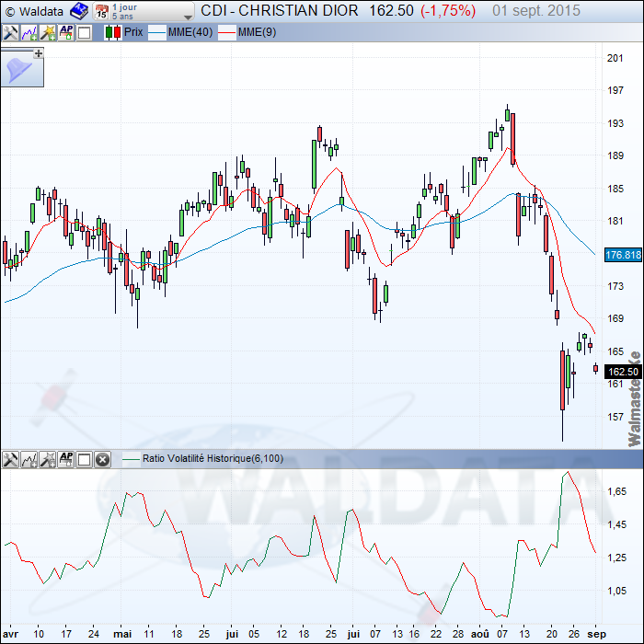644x644 pixels.
Task: Click the blue MME(40) line swatch
Action: tap(157, 32)
